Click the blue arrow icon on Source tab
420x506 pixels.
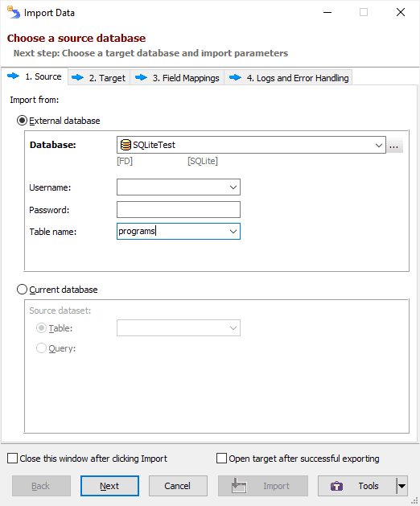pos(13,76)
